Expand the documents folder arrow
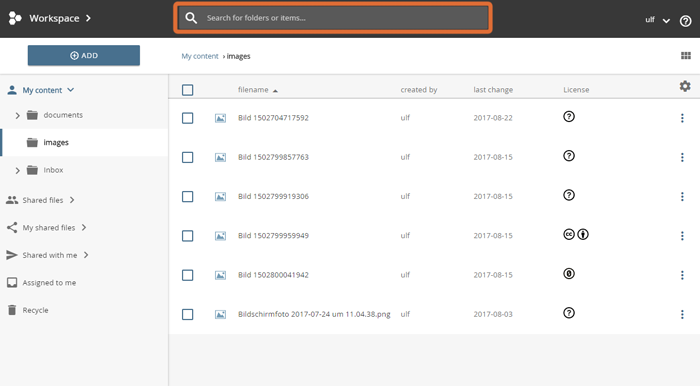Viewport: 700px width, 386px height. click(17, 116)
